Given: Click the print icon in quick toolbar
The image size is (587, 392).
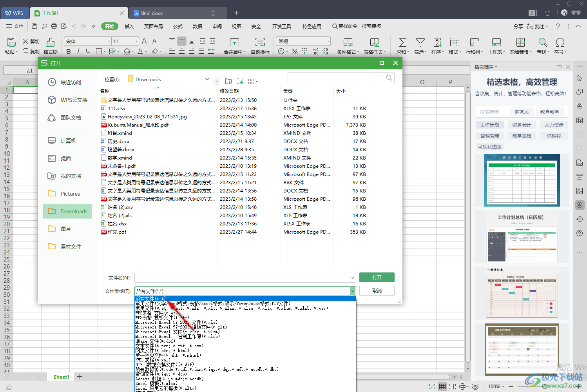Looking at the screenshot, I should point(54,26).
